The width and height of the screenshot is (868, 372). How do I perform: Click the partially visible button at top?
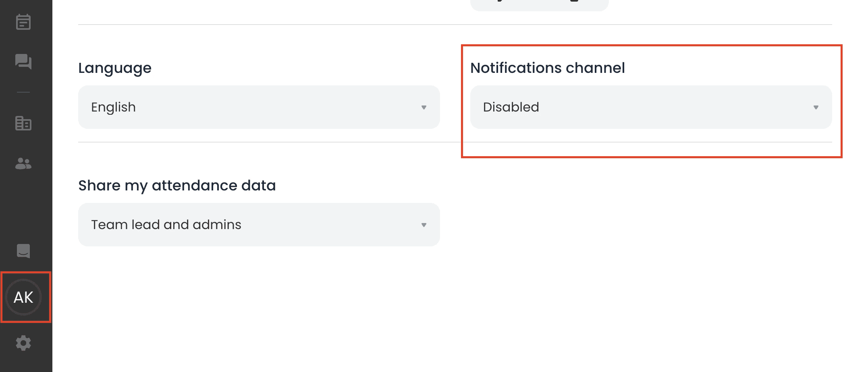[x=540, y=5]
